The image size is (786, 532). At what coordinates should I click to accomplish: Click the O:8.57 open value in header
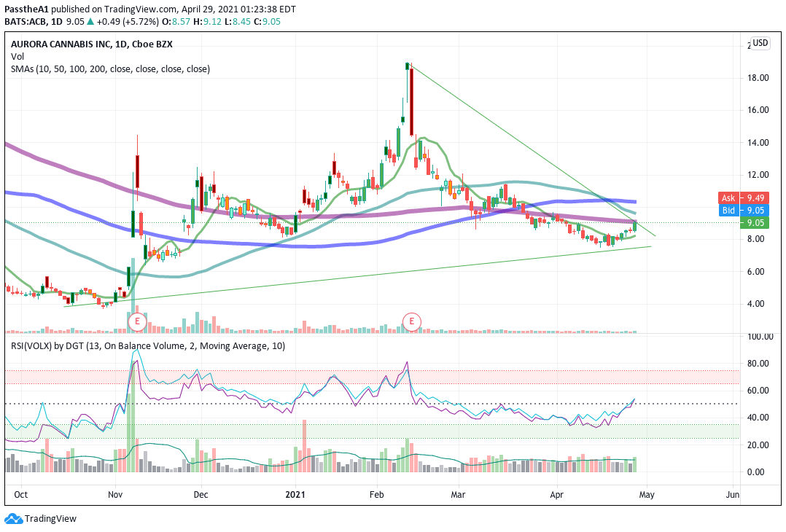coord(176,22)
